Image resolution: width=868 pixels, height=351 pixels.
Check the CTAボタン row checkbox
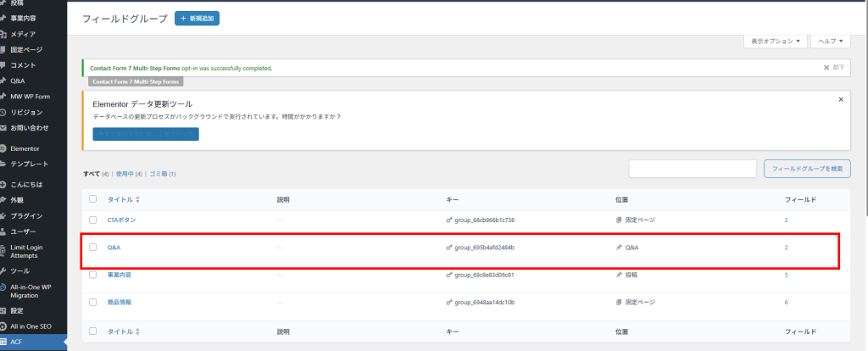(93, 220)
